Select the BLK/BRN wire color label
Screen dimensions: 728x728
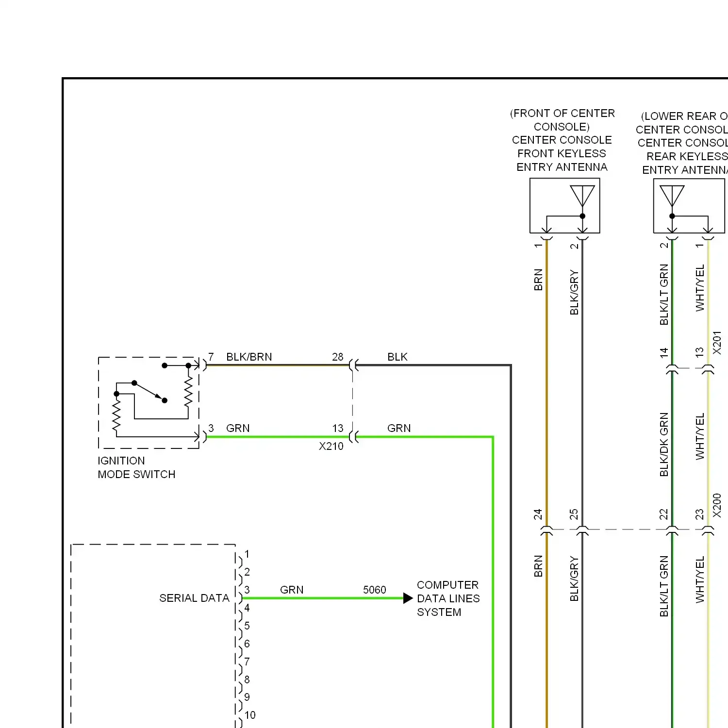(x=249, y=357)
